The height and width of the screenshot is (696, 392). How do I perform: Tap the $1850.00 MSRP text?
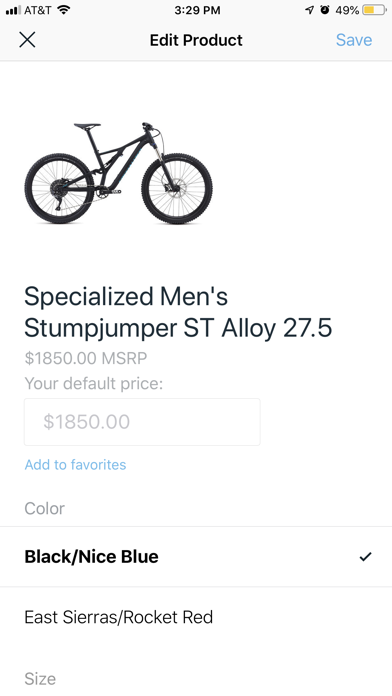pyautogui.click(x=86, y=358)
